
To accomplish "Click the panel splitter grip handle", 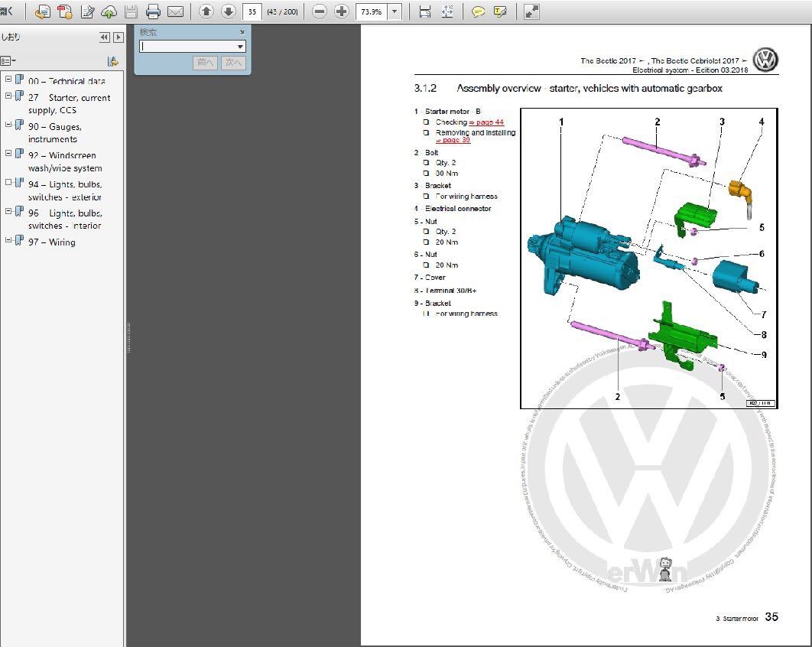I will click(128, 337).
